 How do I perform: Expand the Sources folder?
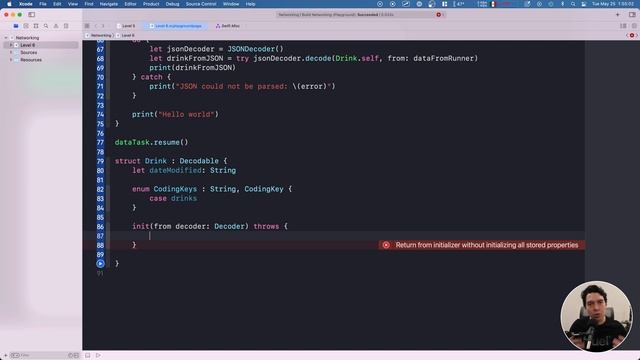(11, 52)
